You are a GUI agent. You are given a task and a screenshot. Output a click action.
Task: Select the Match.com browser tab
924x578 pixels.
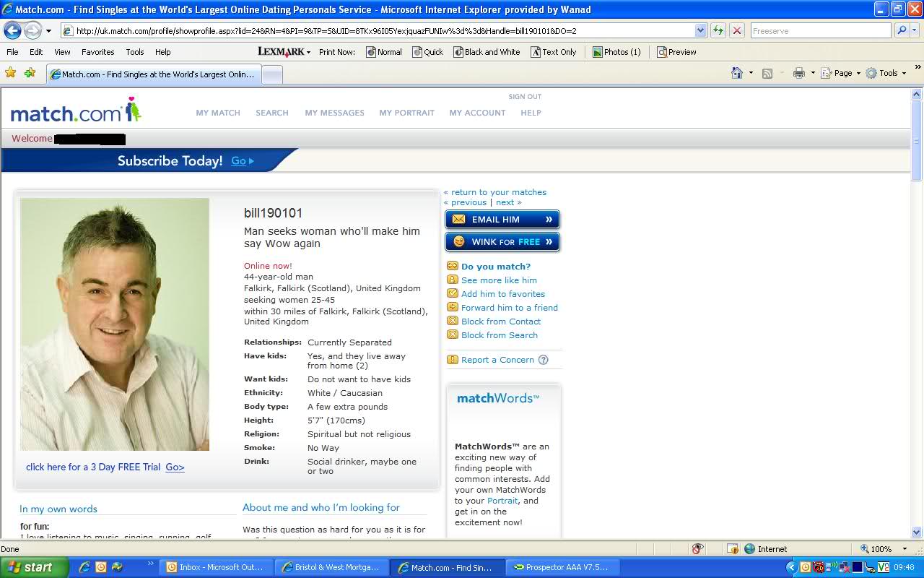[x=152, y=74]
